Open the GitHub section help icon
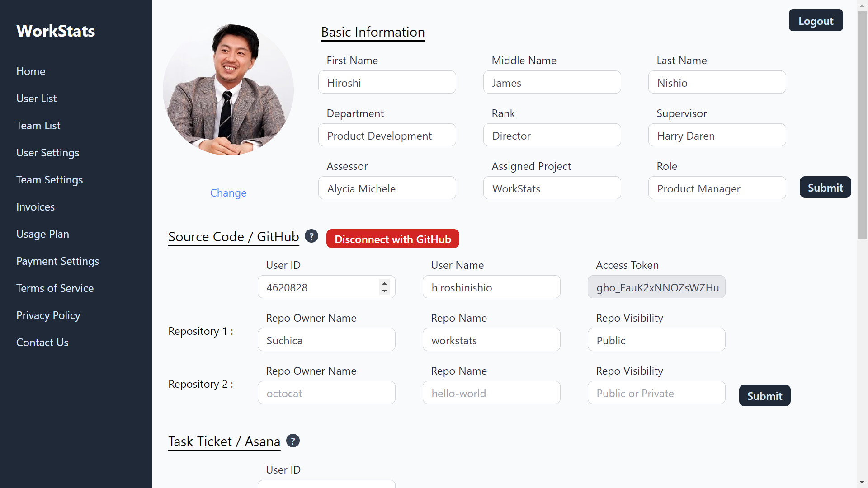Screen dimensions: 868x488 311,236
